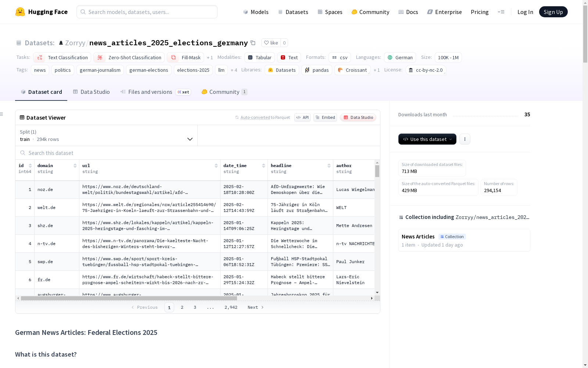Expand the +4 more tags indicator
This screenshot has width=588, height=368.
(x=234, y=70)
